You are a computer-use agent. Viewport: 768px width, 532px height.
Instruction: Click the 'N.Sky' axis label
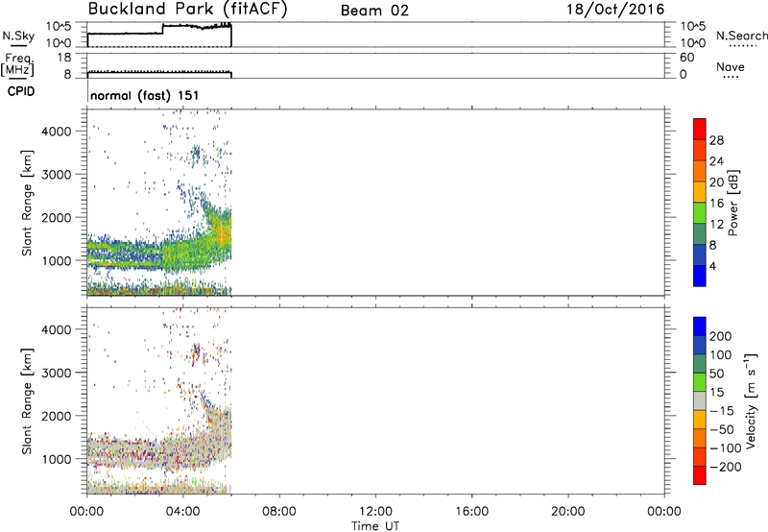18,36
